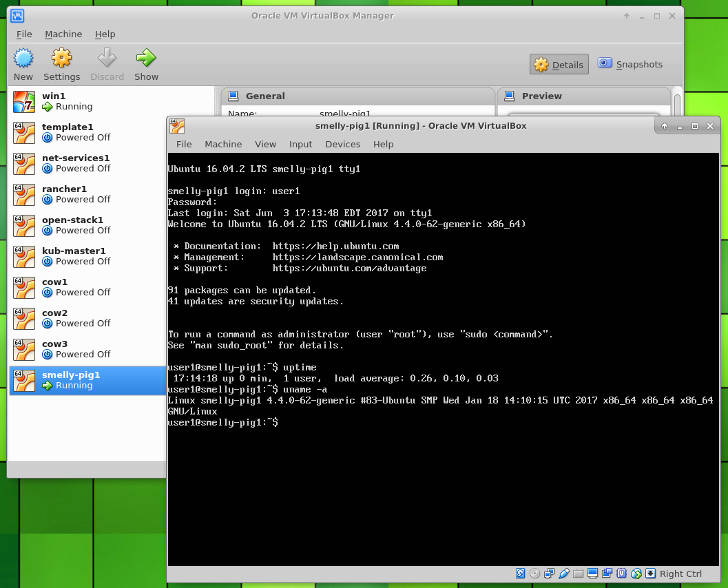Click the Right Ctrl host key label

[x=680, y=574]
